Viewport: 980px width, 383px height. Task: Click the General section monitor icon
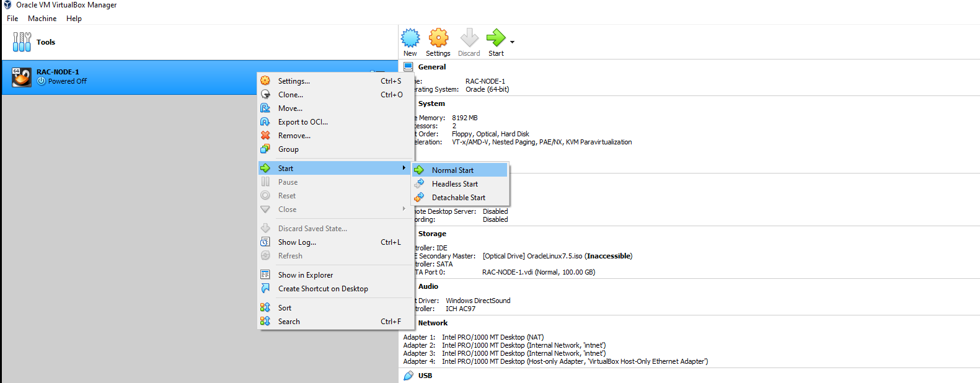point(408,66)
